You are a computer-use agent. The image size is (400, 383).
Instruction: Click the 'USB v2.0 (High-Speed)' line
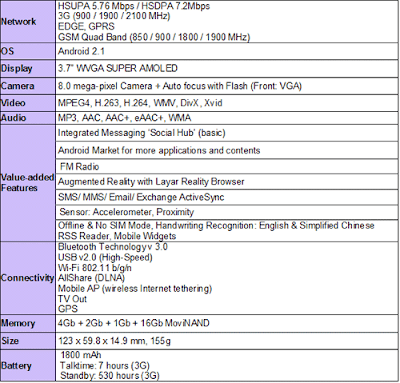(105, 257)
